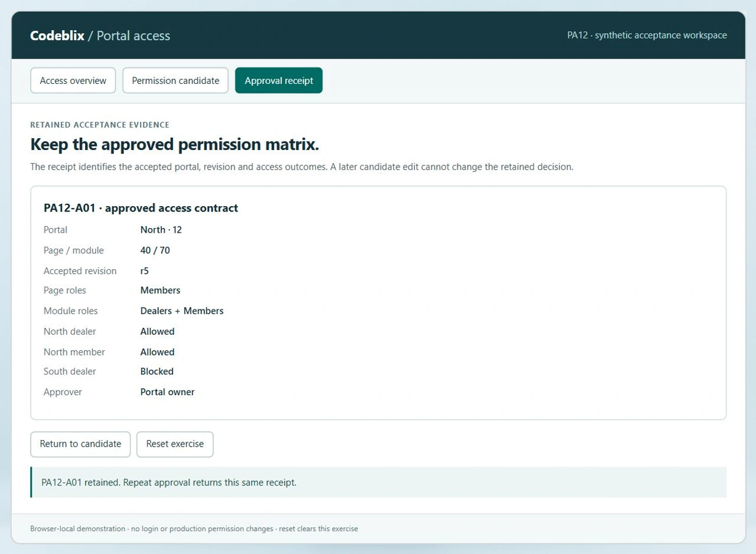Click the 'Portal' field label
This screenshot has height=554, width=756.
point(56,230)
